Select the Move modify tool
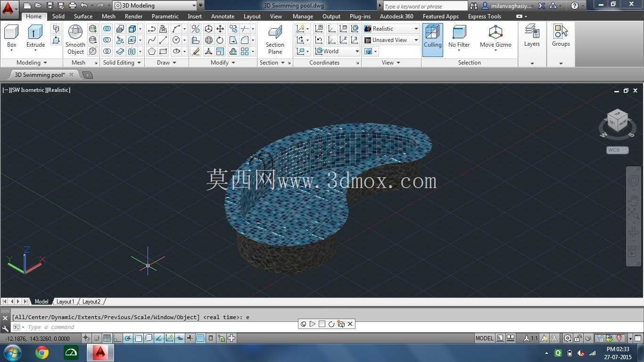Viewport: 644px width, 362px height. [x=220, y=29]
